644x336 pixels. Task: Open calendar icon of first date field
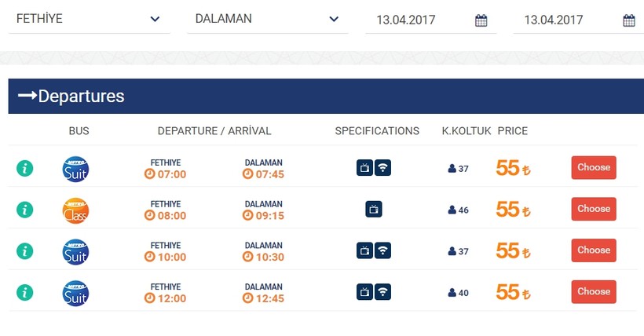pos(481,21)
